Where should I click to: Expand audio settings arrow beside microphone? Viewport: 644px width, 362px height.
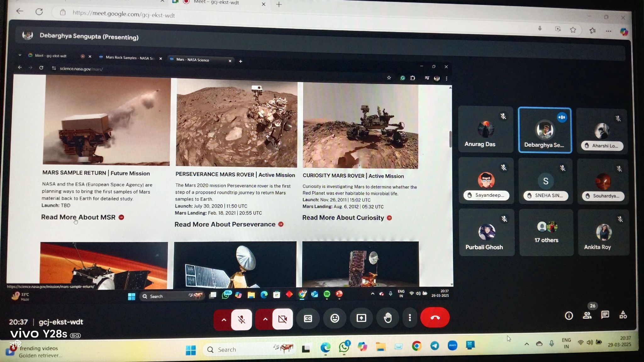pos(224,320)
